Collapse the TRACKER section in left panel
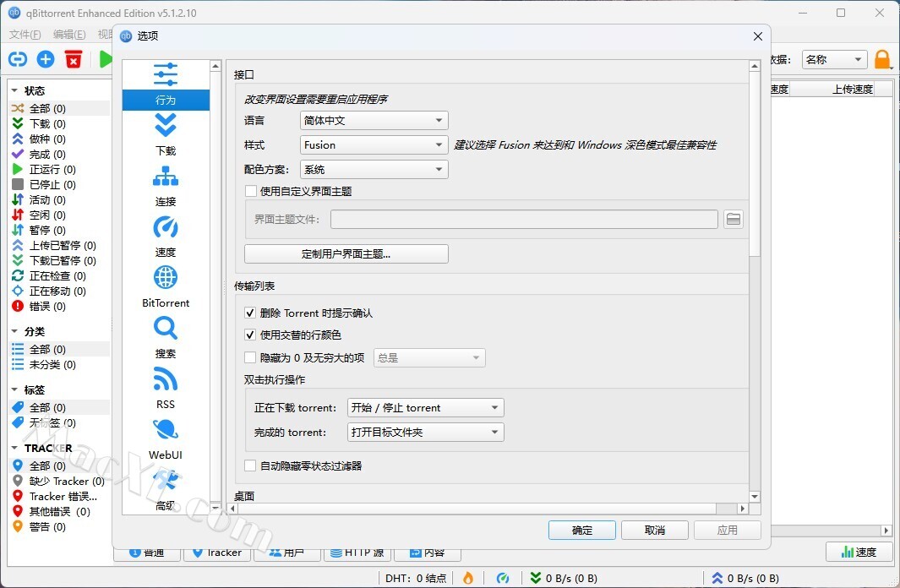This screenshot has width=900, height=588. 14,448
